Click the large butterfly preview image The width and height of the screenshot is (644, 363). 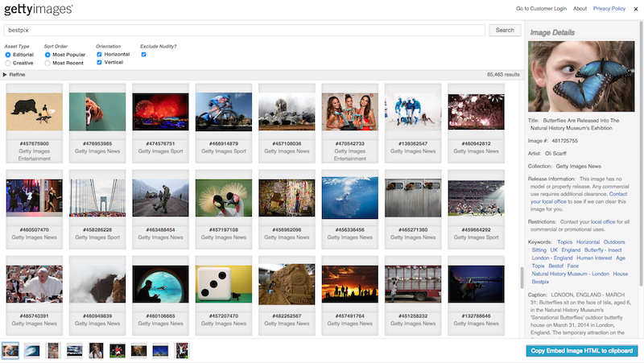[x=581, y=77]
